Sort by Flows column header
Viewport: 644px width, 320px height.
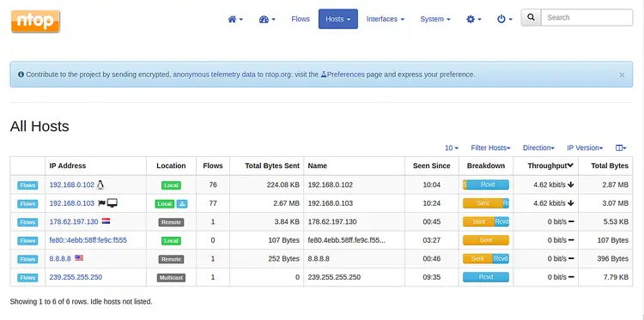point(213,166)
